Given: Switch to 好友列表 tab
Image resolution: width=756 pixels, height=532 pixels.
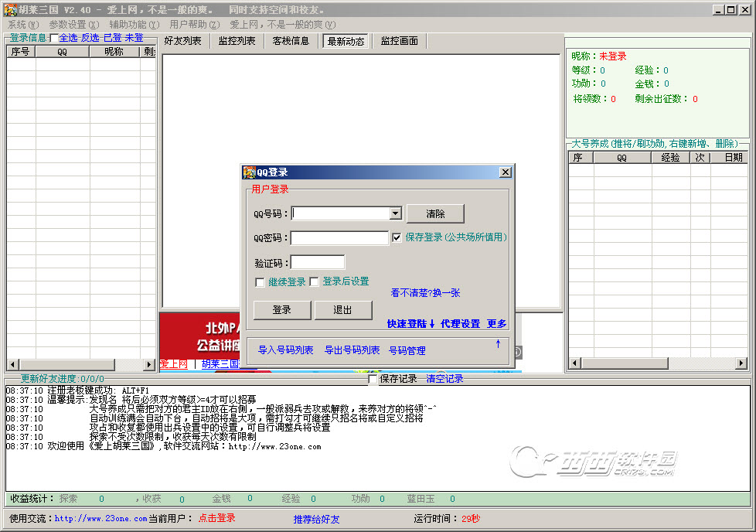Looking at the screenshot, I should [x=182, y=41].
